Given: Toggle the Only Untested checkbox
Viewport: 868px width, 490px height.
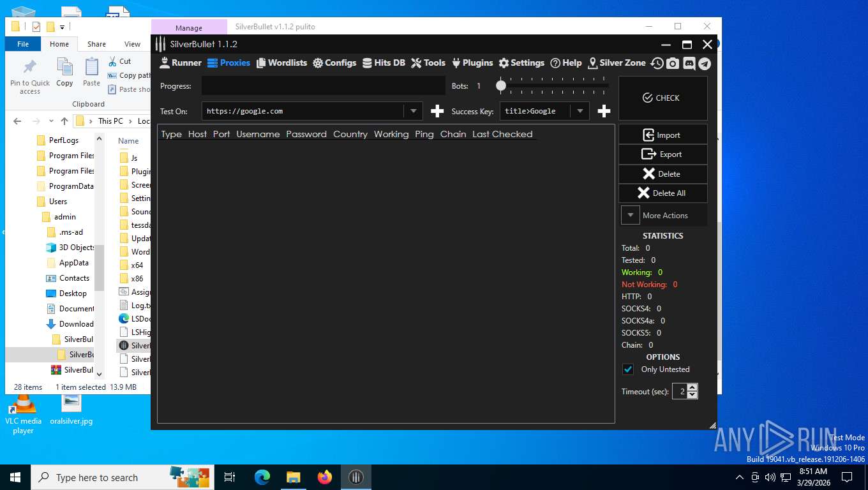Looking at the screenshot, I should (628, 369).
